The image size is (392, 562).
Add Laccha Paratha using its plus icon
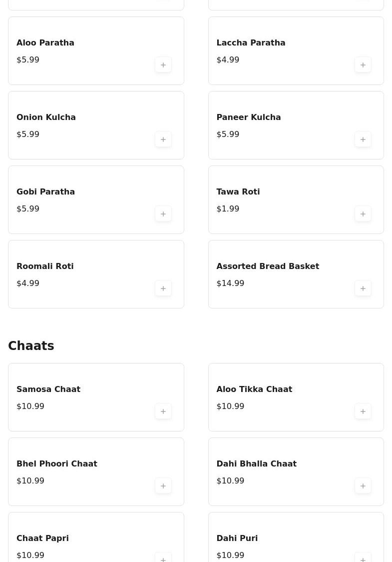[363, 65]
